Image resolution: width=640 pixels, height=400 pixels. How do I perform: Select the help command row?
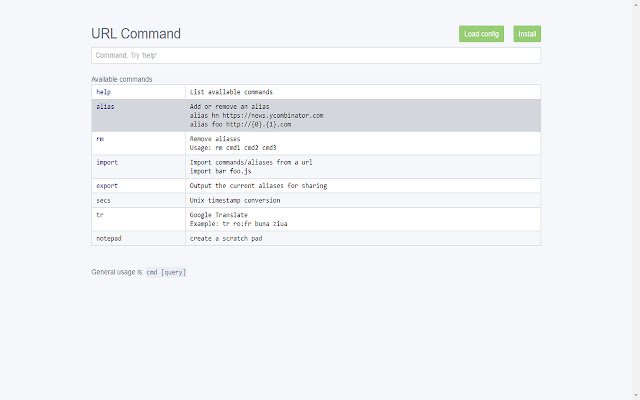(x=316, y=92)
